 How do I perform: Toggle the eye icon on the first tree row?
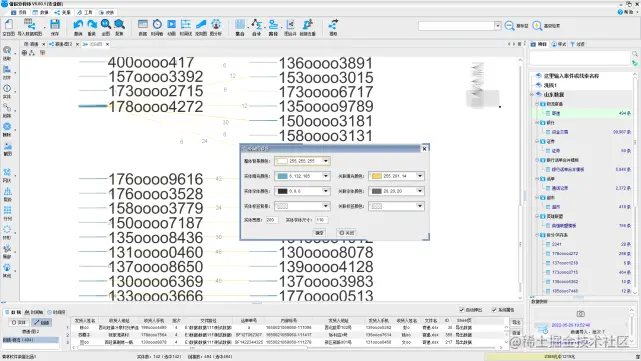pos(539,76)
